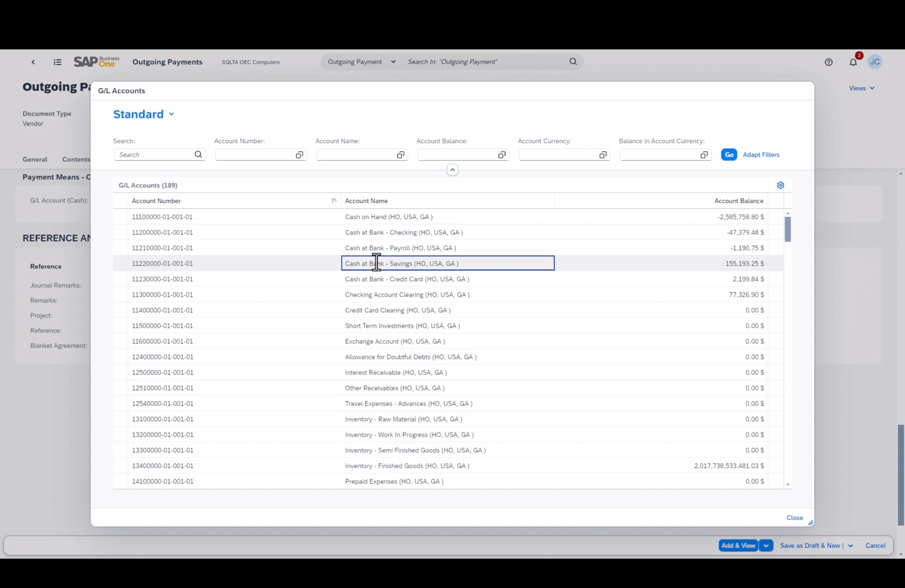Viewport: 905px width, 588px height.
Task: Click the sort indicator on Account Number column
Action: [334, 200]
